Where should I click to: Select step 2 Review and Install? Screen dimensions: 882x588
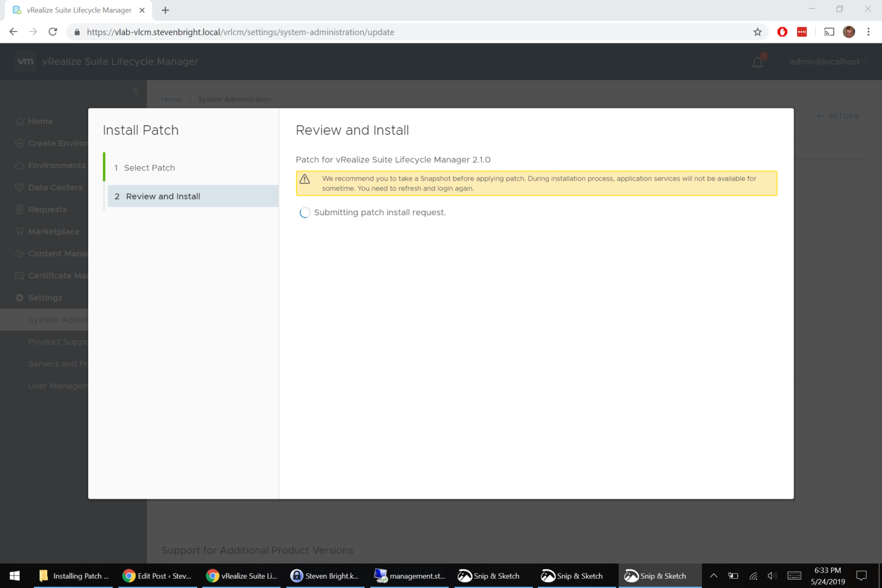click(x=163, y=197)
